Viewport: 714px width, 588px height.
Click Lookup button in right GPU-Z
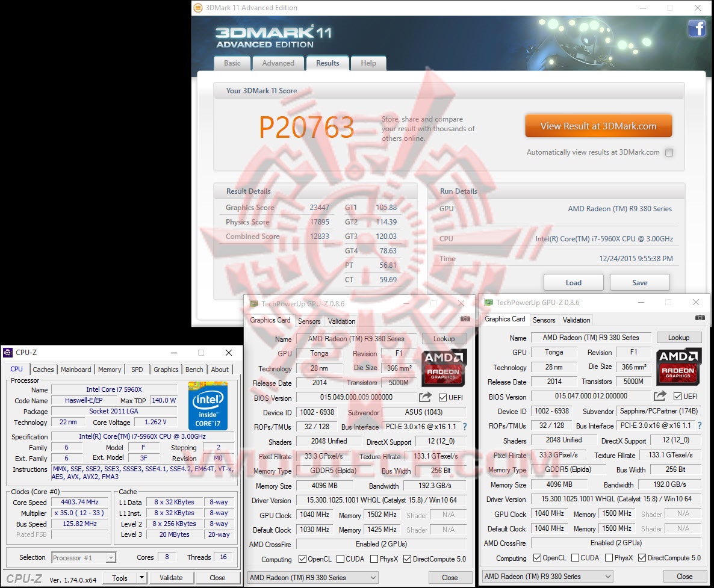(679, 337)
